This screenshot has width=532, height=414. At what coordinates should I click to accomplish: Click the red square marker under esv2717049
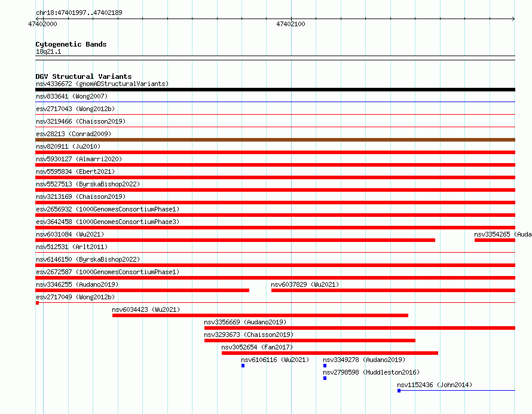click(x=37, y=303)
